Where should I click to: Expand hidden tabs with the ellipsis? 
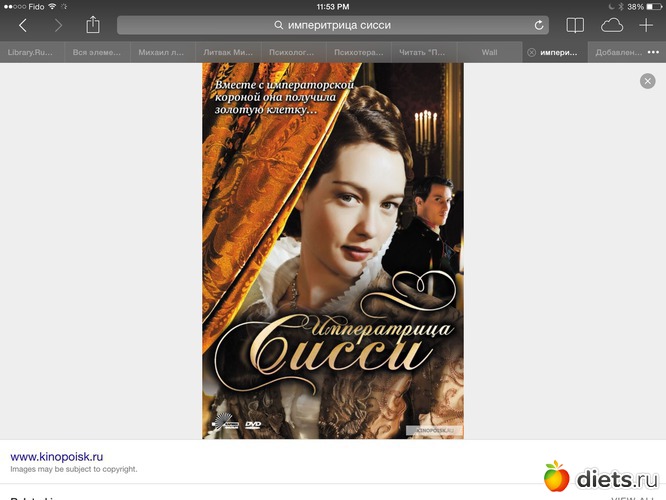pos(653,52)
